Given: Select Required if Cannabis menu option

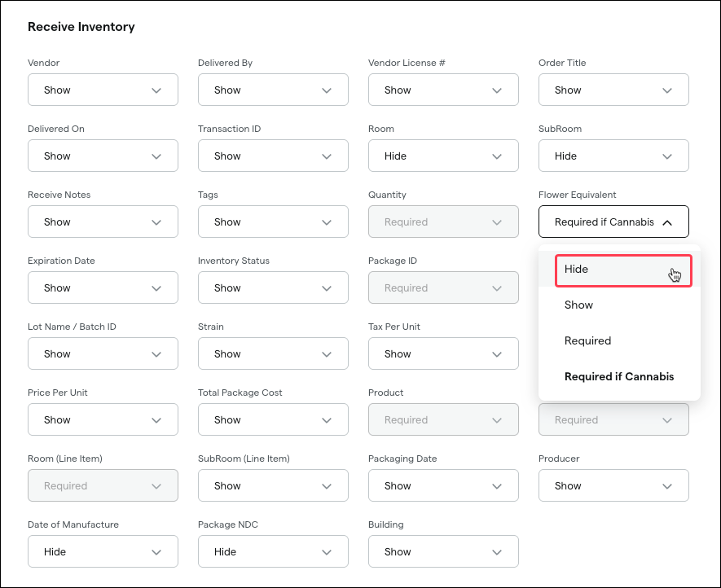Looking at the screenshot, I should click(619, 376).
